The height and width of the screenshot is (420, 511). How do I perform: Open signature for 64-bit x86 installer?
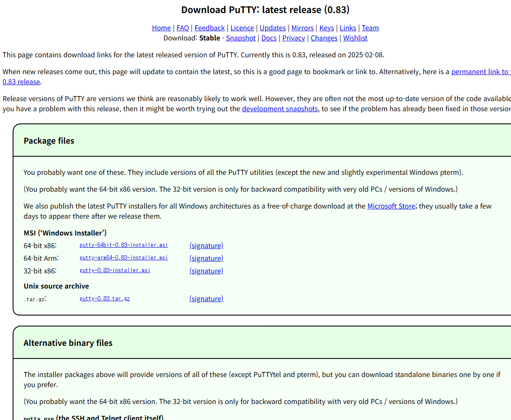pyautogui.click(x=206, y=246)
